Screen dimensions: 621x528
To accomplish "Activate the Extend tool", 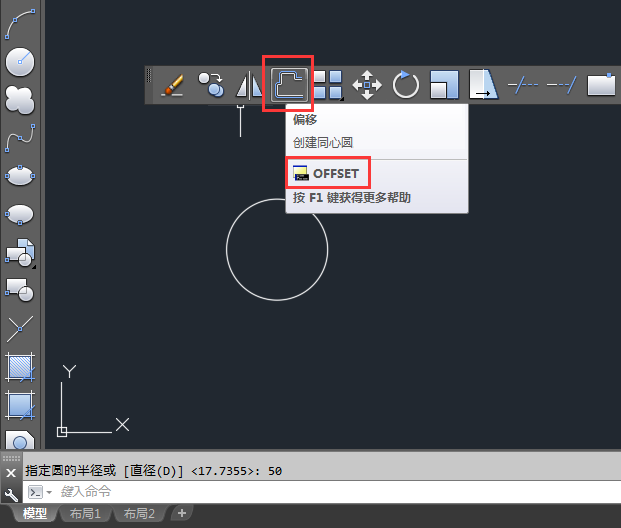I will pos(562,85).
